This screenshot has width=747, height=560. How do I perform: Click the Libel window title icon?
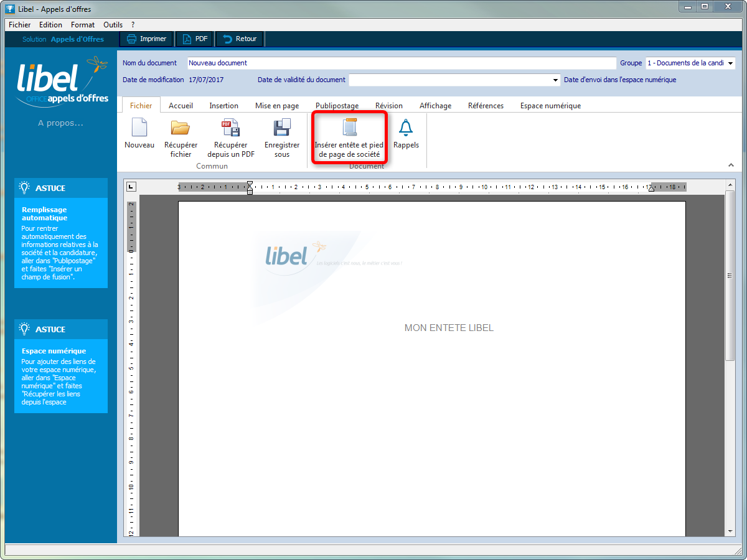point(9,8)
